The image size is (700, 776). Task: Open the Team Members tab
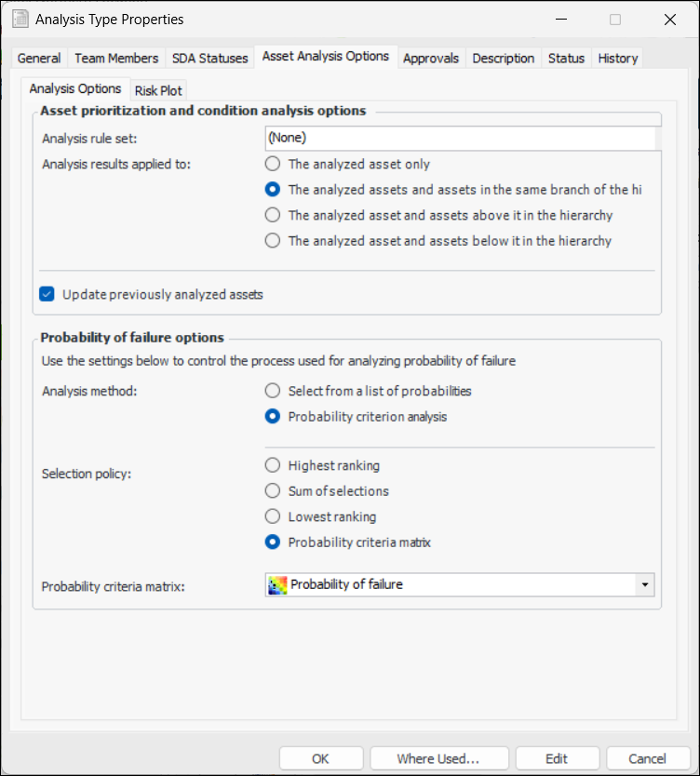tap(116, 58)
